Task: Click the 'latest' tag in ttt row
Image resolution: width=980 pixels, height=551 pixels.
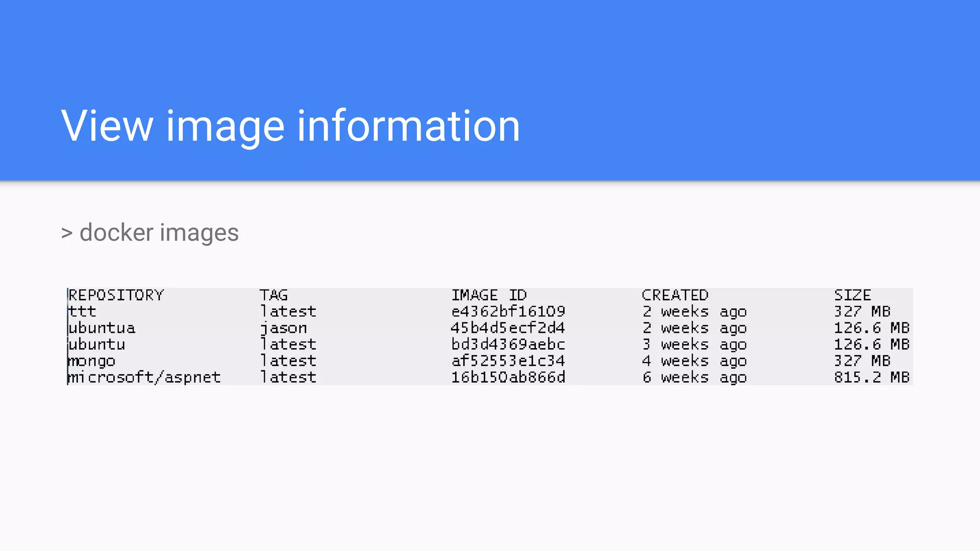Action: (x=288, y=311)
